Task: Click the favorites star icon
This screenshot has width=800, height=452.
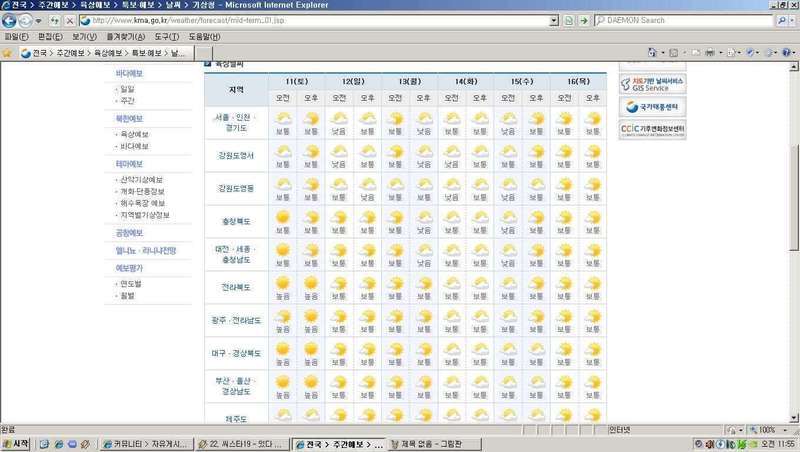Action: [7, 53]
